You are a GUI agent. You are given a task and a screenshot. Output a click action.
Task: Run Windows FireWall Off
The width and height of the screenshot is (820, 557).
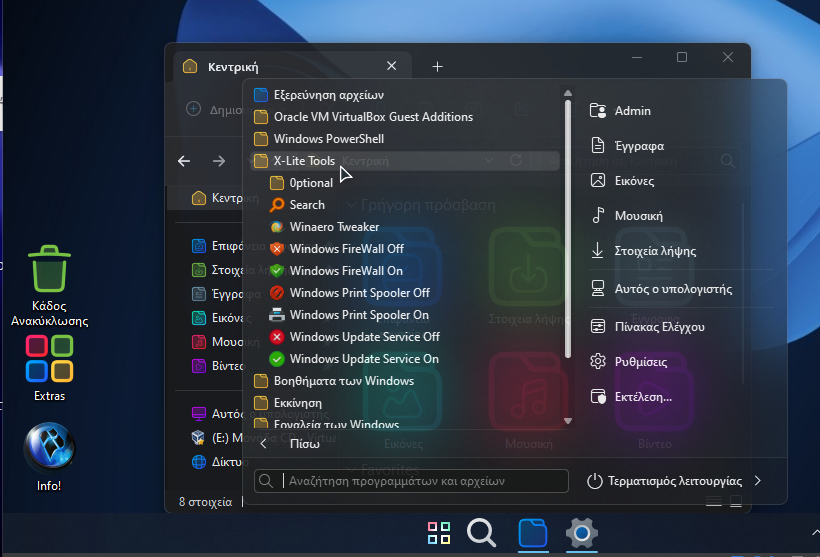point(336,248)
